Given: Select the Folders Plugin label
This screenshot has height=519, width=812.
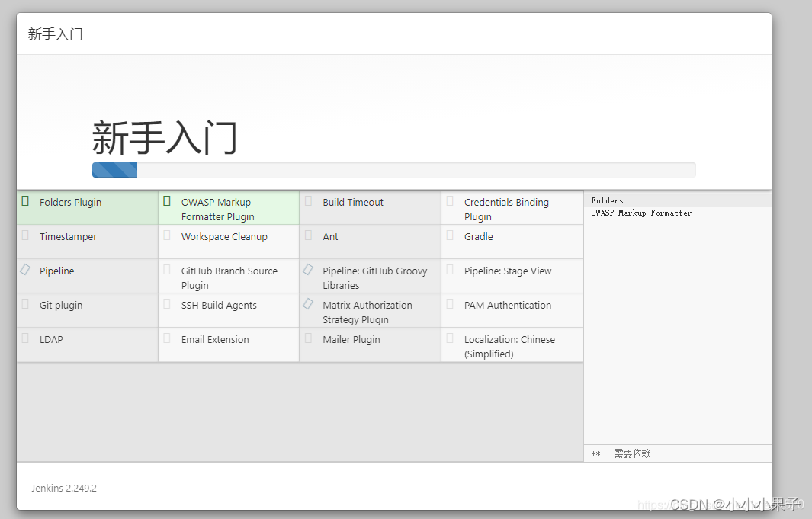Looking at the screenshot, I should coord(70,202).
